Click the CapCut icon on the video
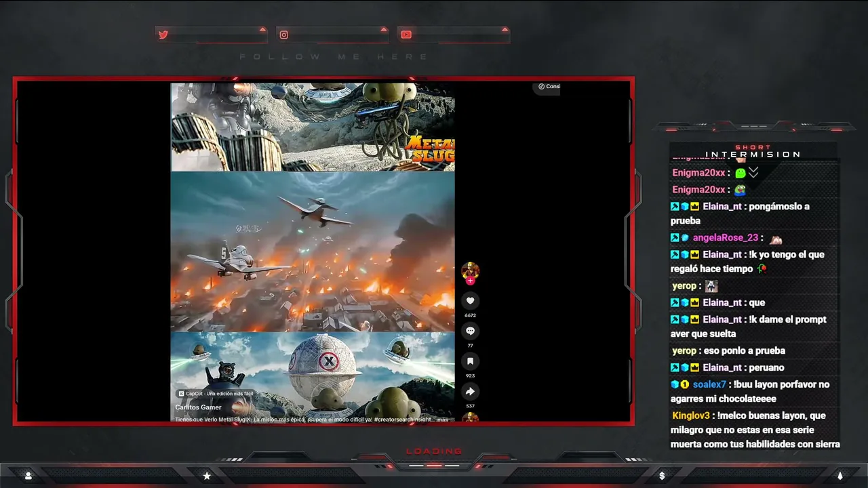 click(x=181, y=394)
